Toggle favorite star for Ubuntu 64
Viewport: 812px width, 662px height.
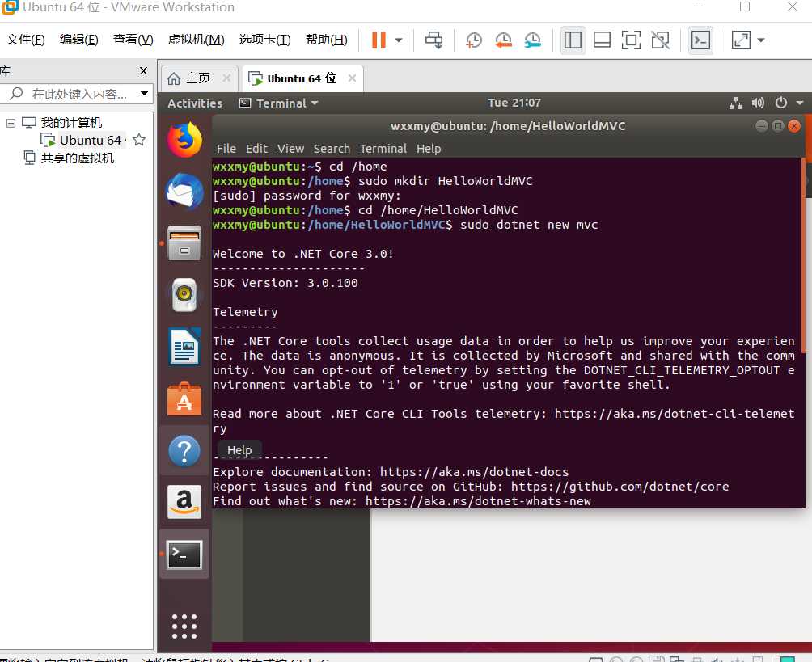click(x=139, y=140)
